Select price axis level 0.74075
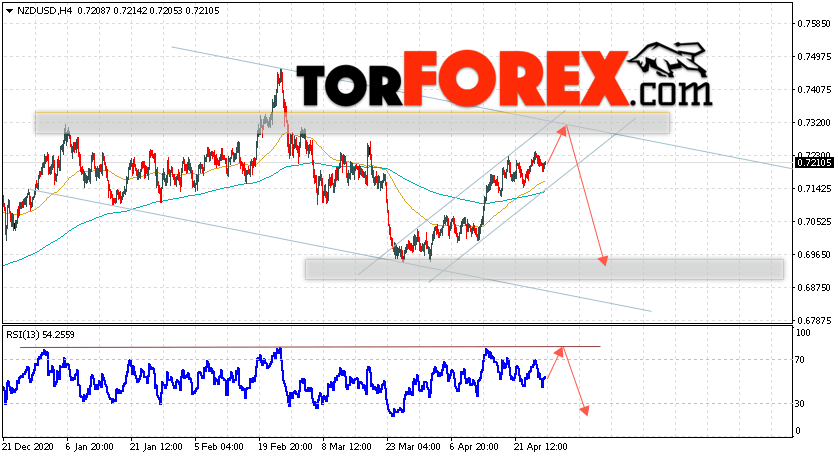838x458 pixels. (x=814, y=90)
